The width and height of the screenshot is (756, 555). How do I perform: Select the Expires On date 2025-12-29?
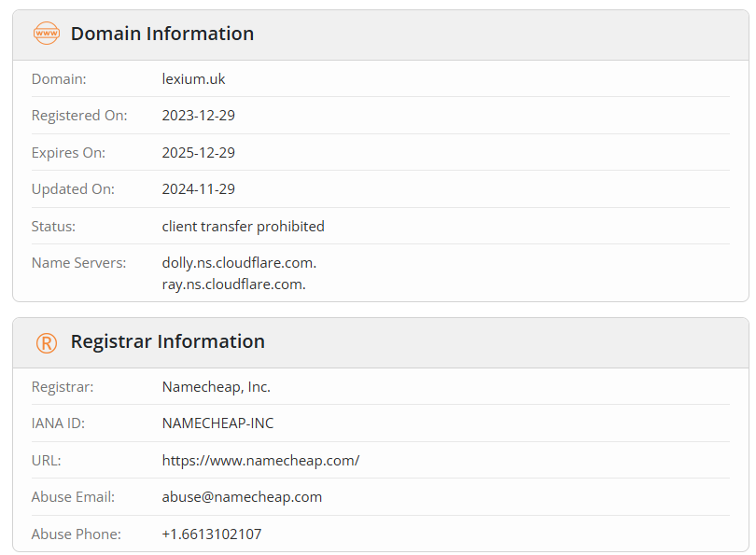pyautogui.click(x=199, y=152)
